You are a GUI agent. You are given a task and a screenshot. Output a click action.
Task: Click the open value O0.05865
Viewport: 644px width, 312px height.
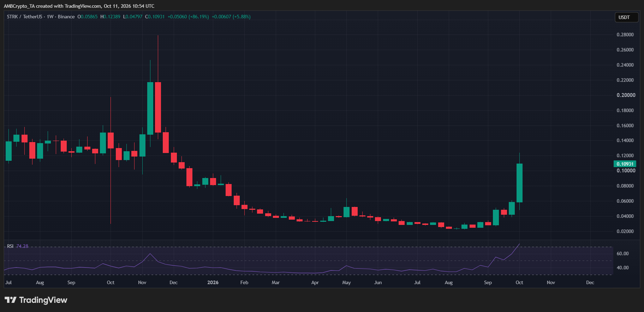[x=88, y=17]
